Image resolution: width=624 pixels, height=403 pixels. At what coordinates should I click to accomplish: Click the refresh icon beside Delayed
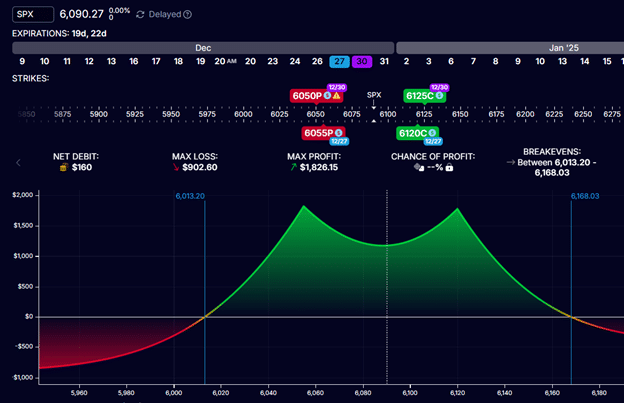click(141, 15)
